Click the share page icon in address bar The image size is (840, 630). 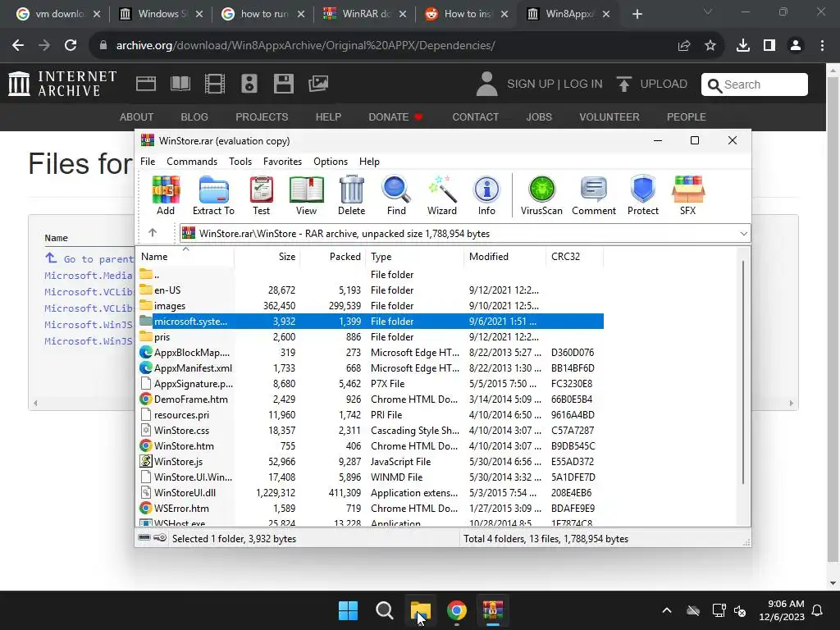coord(684,46)
